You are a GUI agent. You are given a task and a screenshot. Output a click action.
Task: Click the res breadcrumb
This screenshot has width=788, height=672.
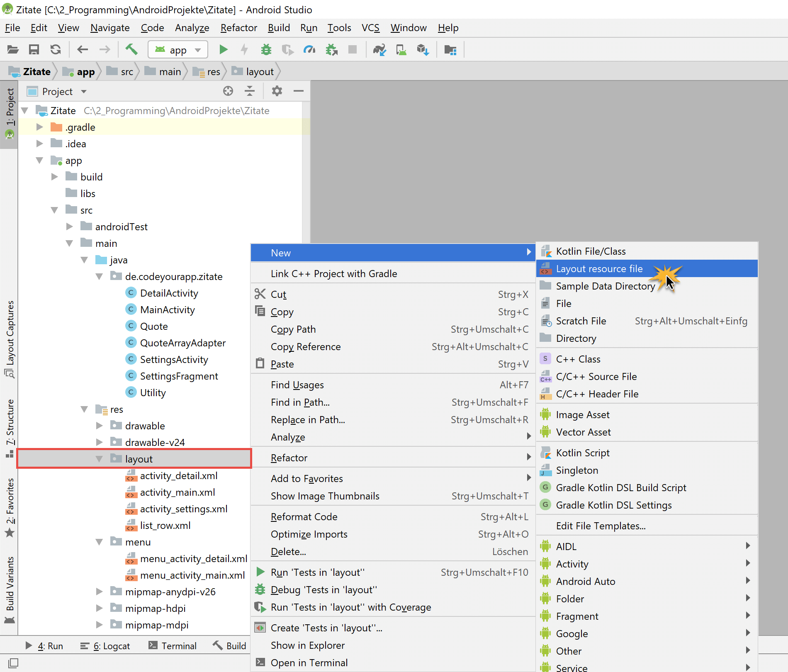click(x=207, y=72)
